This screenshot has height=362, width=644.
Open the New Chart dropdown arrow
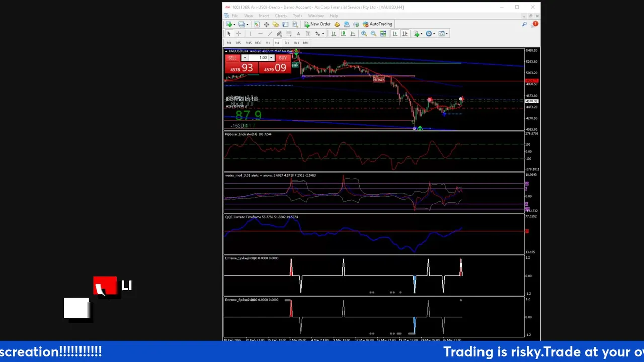(x=234, y=24)
